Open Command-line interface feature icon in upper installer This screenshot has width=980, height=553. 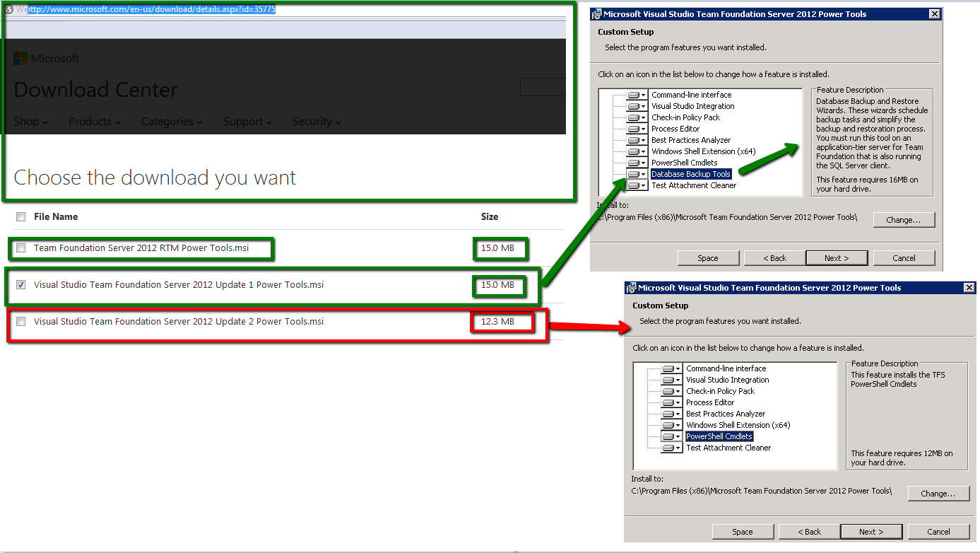coord(637,95)
